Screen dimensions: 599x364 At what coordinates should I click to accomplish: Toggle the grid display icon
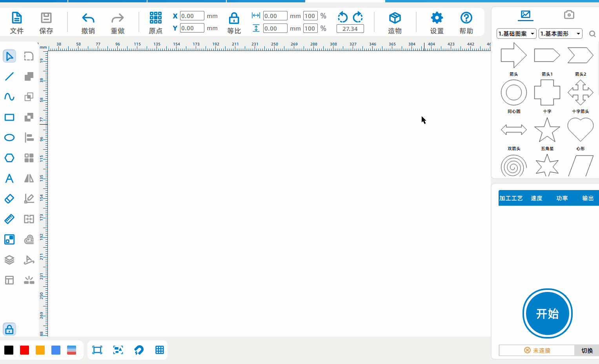pos(160,350)
